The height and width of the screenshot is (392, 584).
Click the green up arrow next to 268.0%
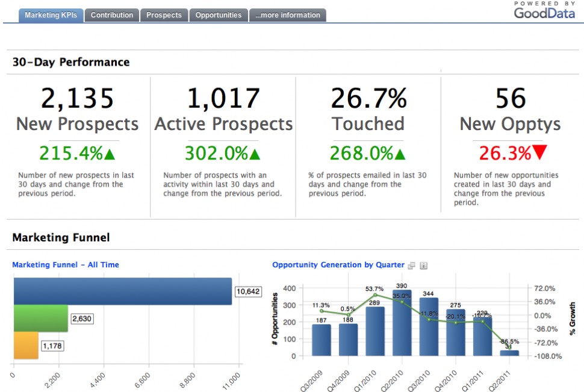400,154
